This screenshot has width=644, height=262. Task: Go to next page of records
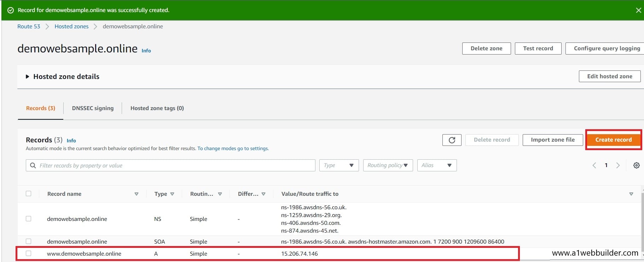pos(618,165)
